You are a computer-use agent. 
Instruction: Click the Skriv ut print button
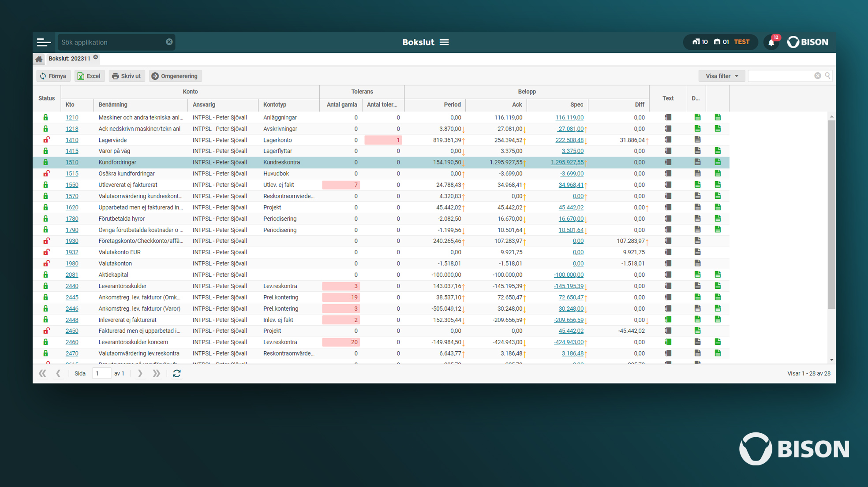(127, 76)
